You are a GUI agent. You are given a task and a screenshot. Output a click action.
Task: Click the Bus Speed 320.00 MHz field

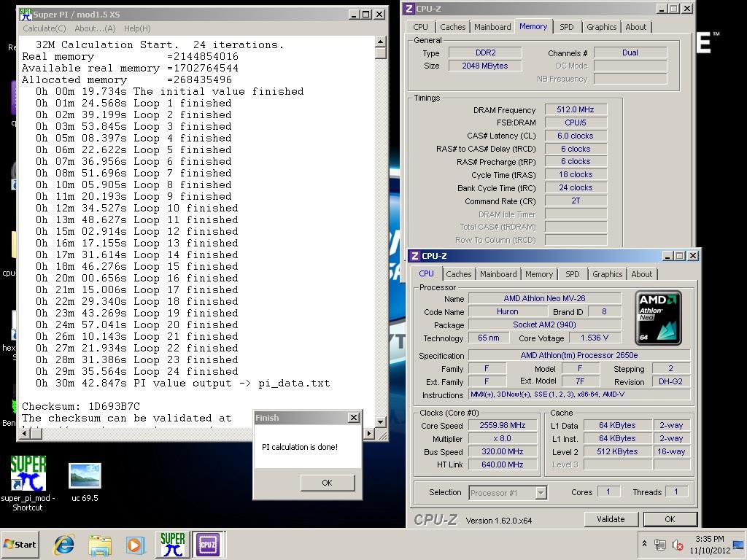click(503, 451)
